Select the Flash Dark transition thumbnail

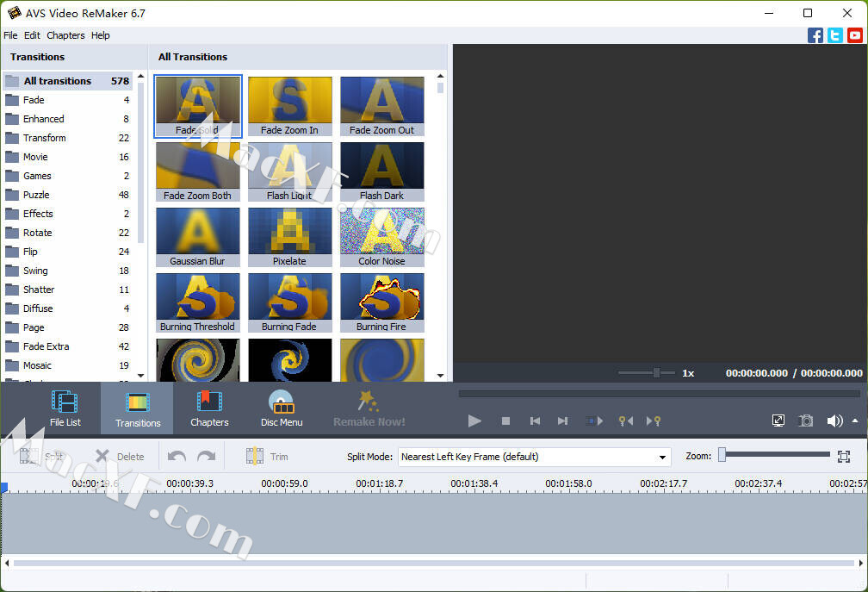(x=381, y=165)
